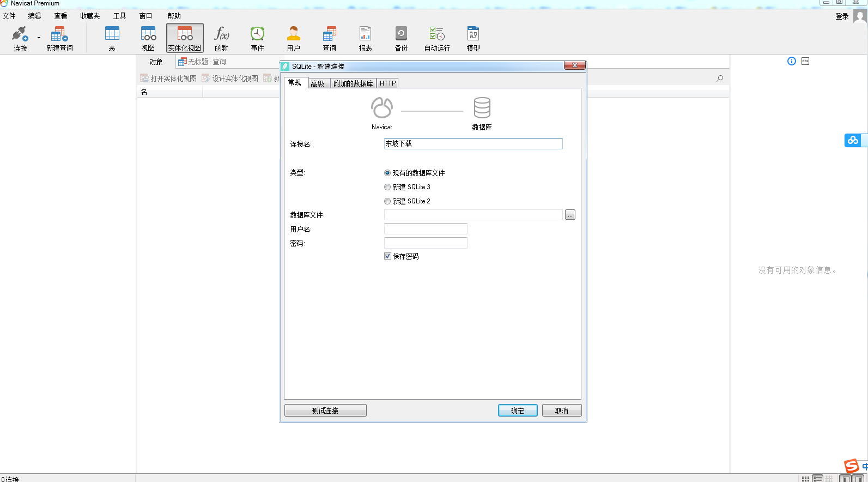The height and width of the screenshot is (482, 868).
Task: Click the Sogou input method icon
Action: pyautogui.click(x=851, y=466)
